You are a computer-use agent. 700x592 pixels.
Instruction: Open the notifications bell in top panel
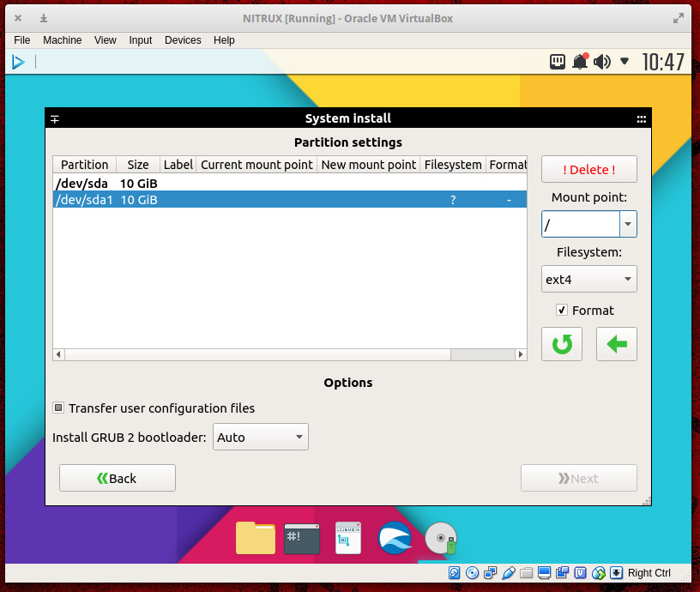pyautogui.click(x=581, y=62)
